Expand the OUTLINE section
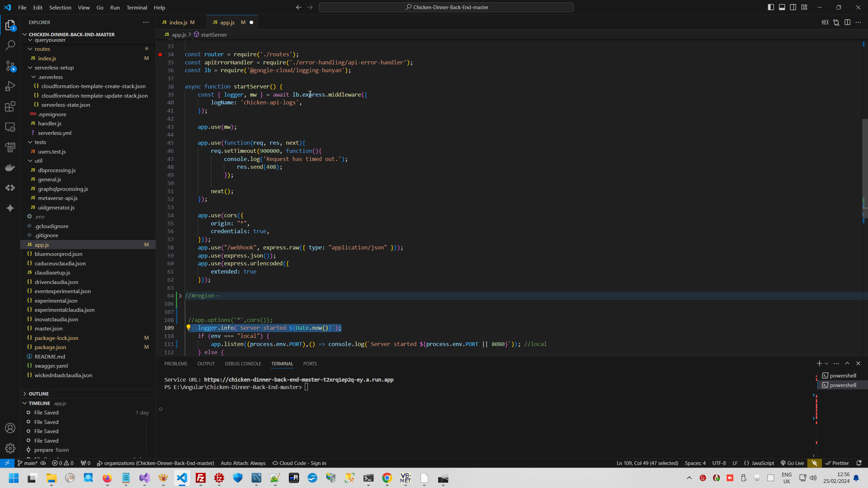 point(39,393)
